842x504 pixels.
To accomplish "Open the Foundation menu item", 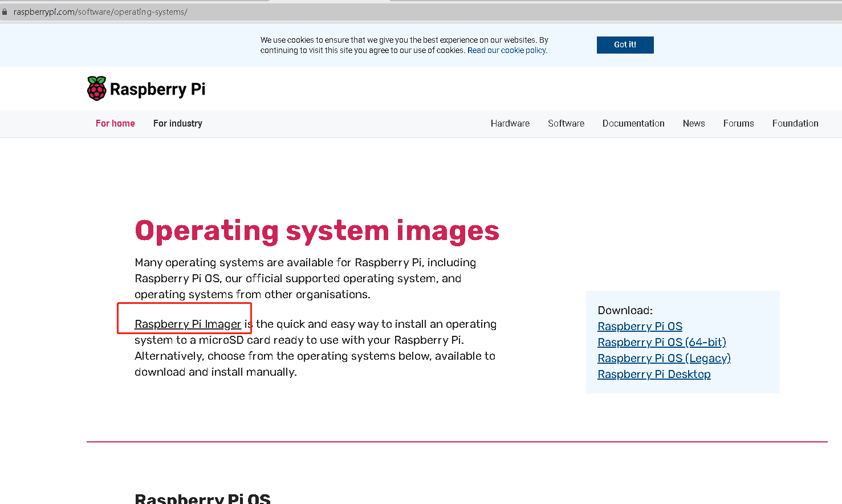I will [795, 123].
